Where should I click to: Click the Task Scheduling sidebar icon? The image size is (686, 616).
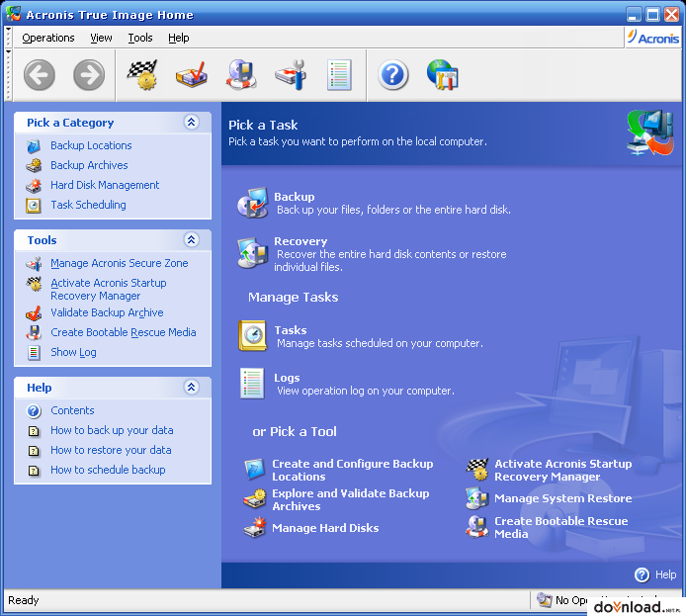[x=34, y=206]
